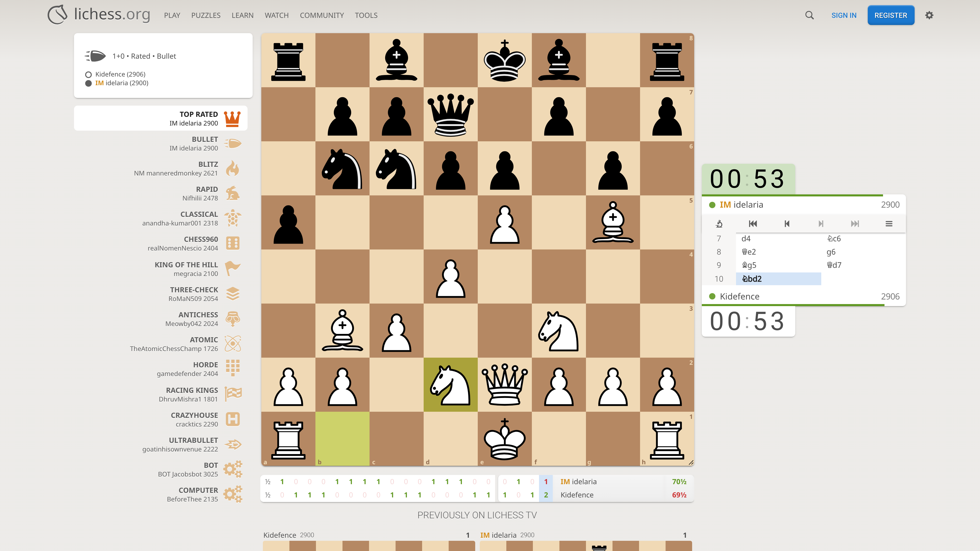Open the PLAY menu
Viewport: 980px width, 551px height.
[x=172, y=15]
